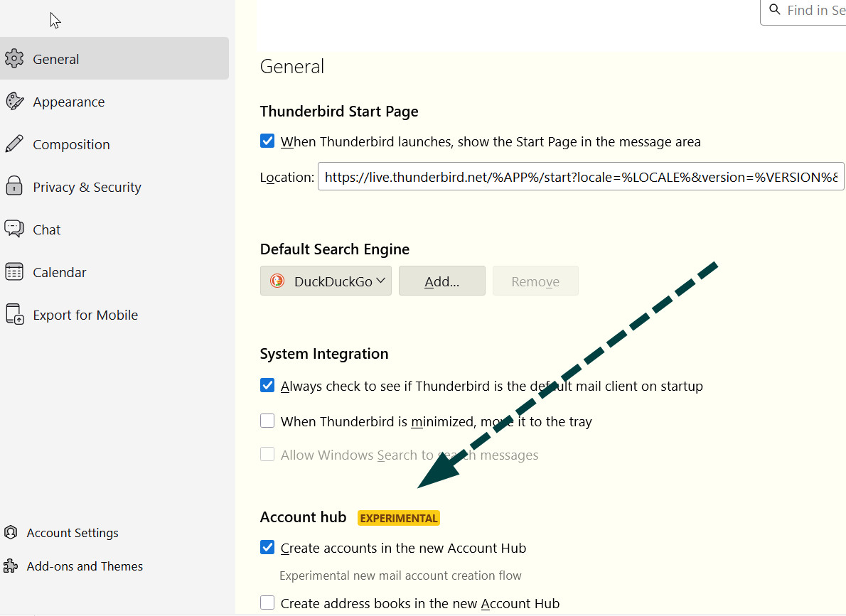Enable address books in new Account Hub
The width and height of the screenshot is (846, 616).
pyautogui.click(x=267, y=603)
